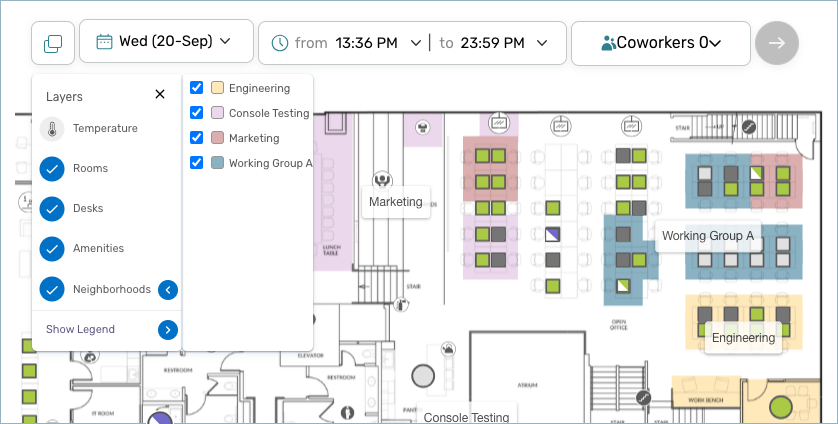Toggle the Temperature layer thermometer icon
The height and width of the screenshot is (424, 838).
pos(52,129)
